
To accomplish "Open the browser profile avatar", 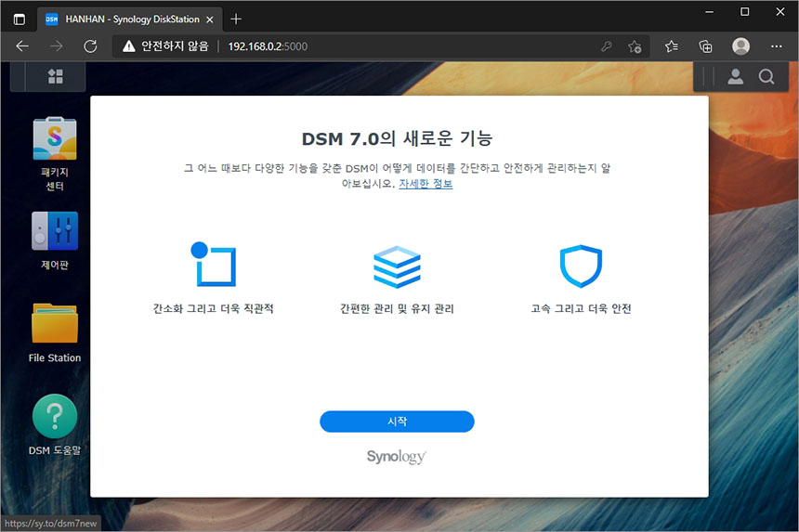I will tap(740, 46).
